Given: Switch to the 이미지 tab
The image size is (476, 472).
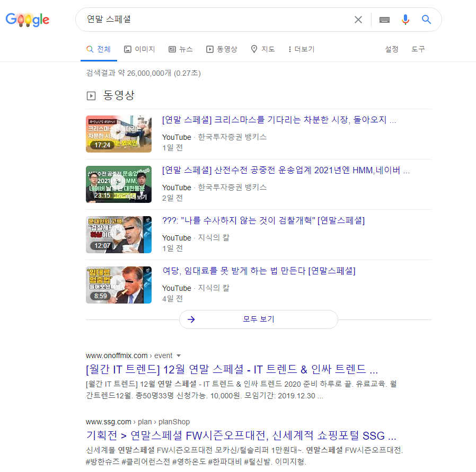Looking at the screenshot, I should [139, 49].
